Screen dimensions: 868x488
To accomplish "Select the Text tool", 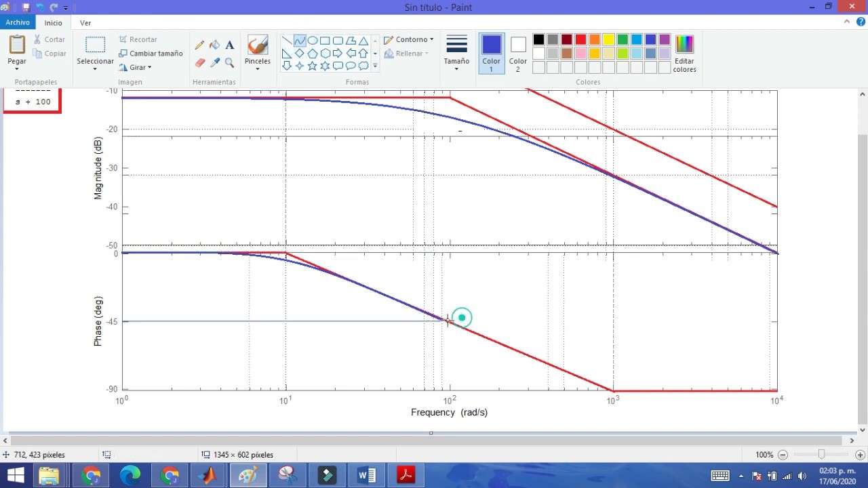I will pyautogui.click(x=229, y=45).
